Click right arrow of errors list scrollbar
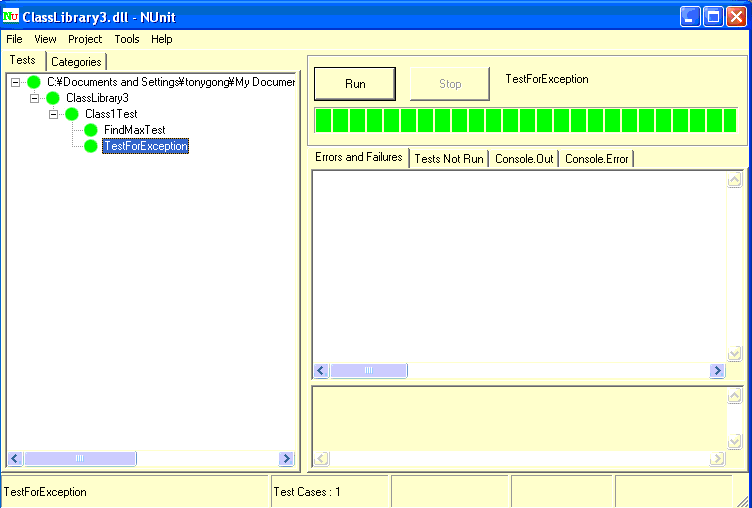The width and height of the screenshot is (752, 508). 717,370
